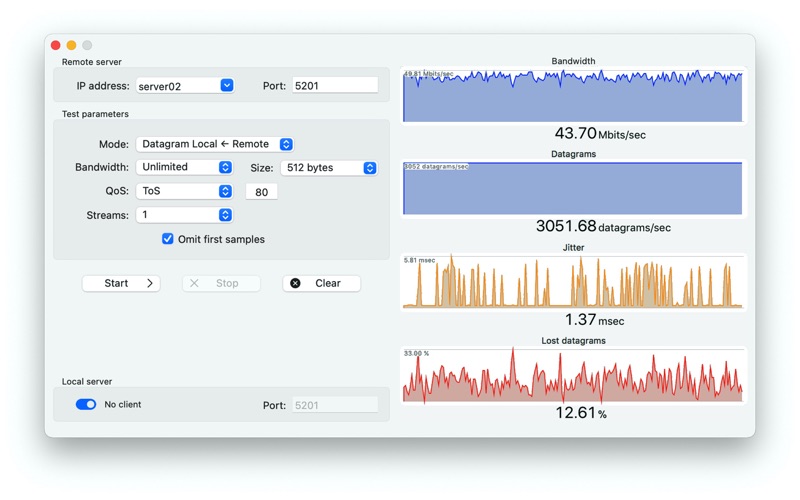Image resolution: width=800 pixels, height=500 pixels.
Task: Click the No client status text
Action: click(x=122, y=404)
